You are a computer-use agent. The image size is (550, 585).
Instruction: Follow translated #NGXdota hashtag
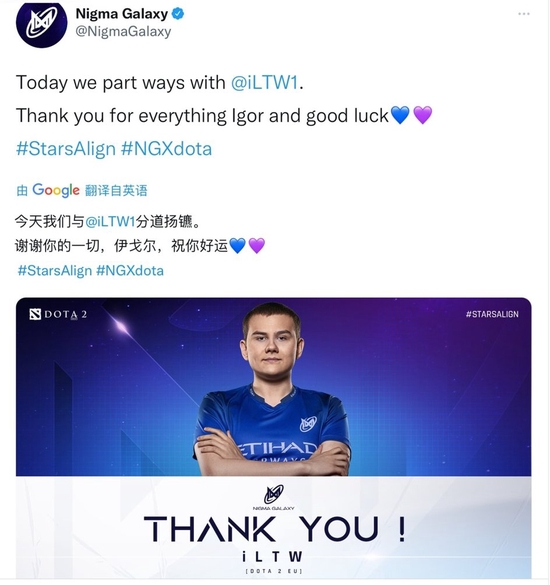click(x=130, y=270)
